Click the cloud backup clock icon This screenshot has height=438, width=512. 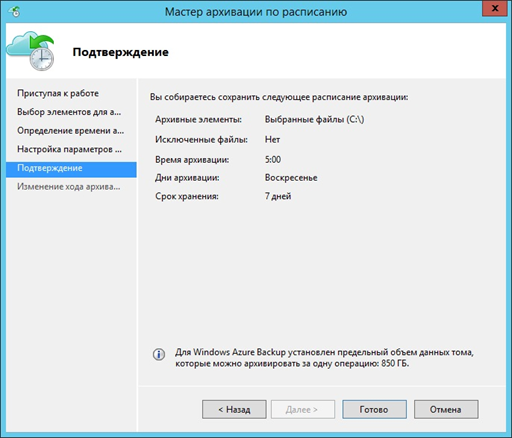tap(30, 51)
